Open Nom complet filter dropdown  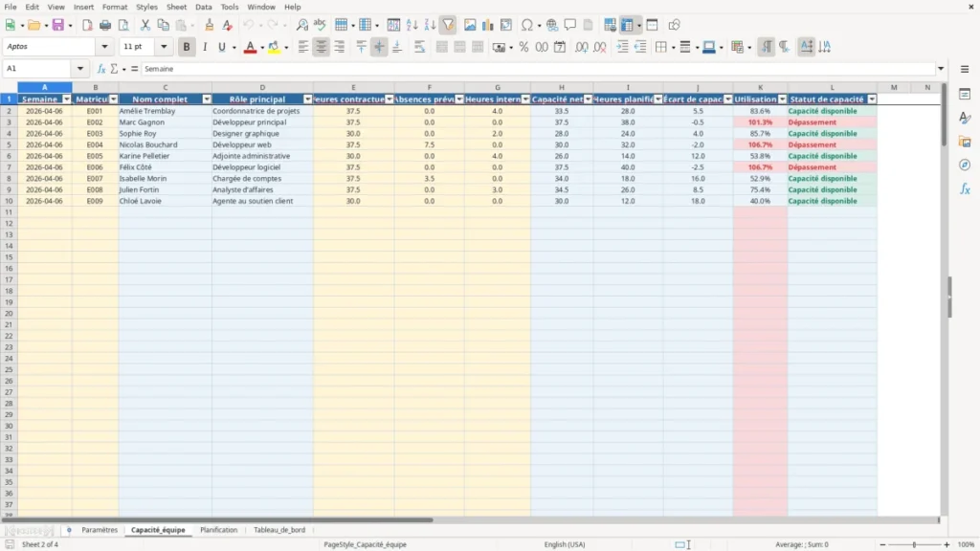pyautogui.click(x=207, y=99)
